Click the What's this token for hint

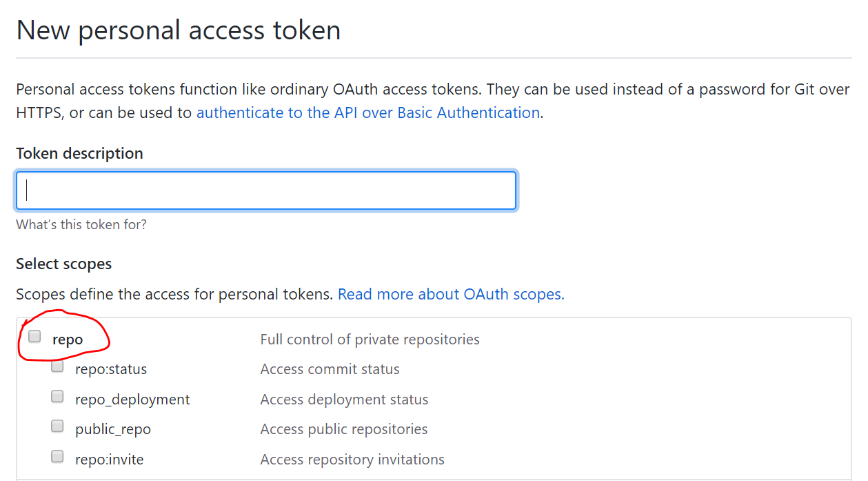[x=81, y=224]
